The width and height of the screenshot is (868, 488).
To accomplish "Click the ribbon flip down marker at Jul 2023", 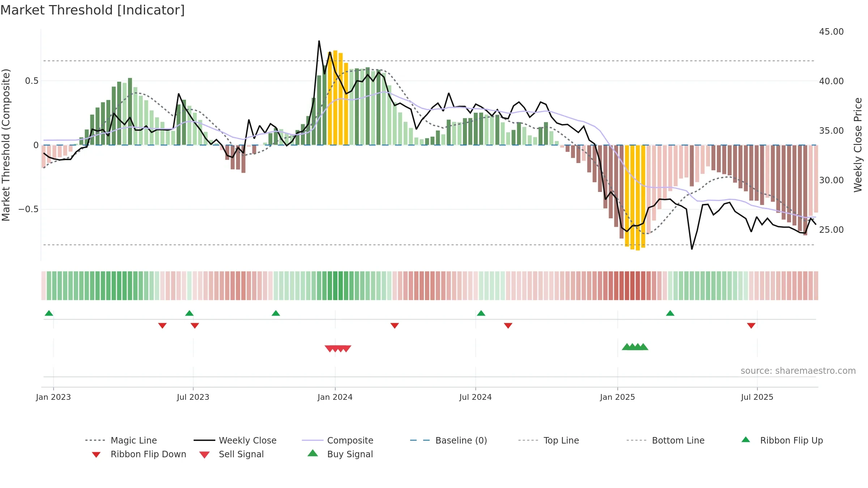I will (195, 326).
